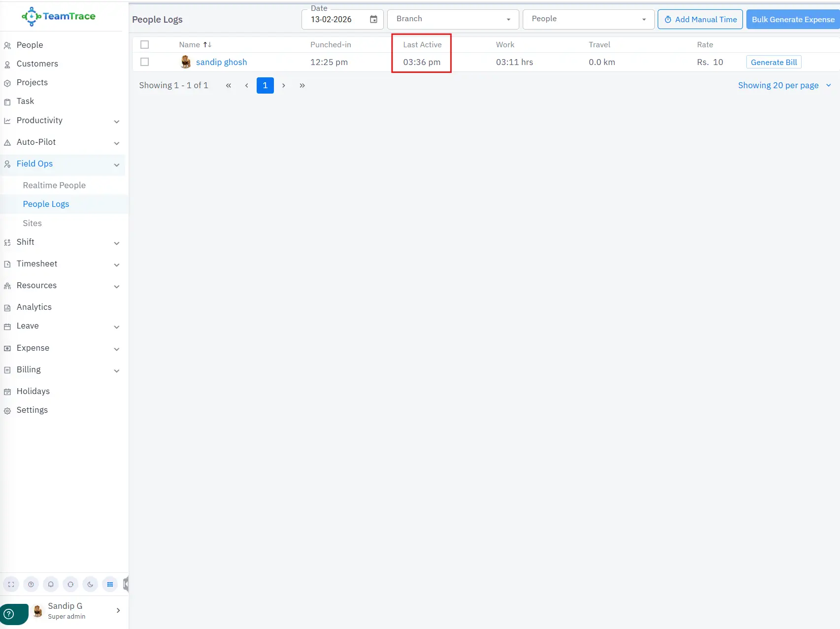
Task: Select the checkbox for sandip ghosh row
Action: point(144,62)
